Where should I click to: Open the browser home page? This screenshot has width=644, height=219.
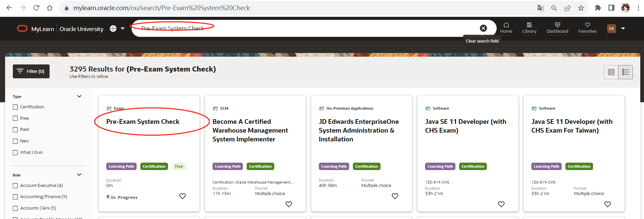point(50,8)
